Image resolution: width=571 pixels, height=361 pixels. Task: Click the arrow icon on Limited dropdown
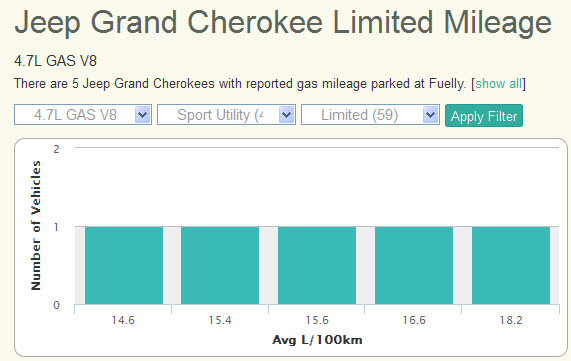(430, 115)
